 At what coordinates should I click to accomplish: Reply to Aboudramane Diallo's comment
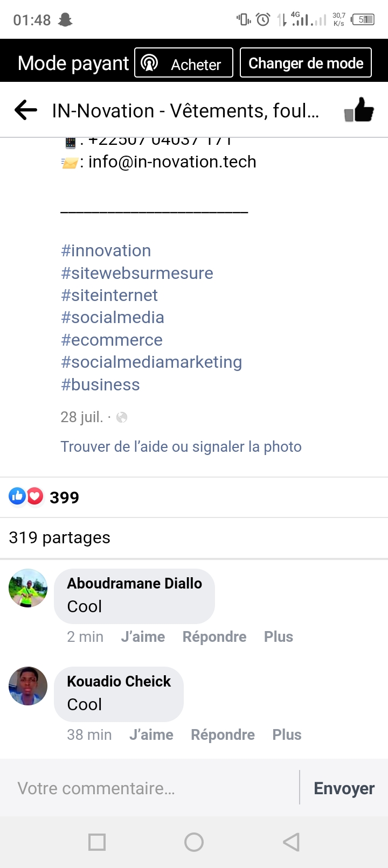click(214, 636)
